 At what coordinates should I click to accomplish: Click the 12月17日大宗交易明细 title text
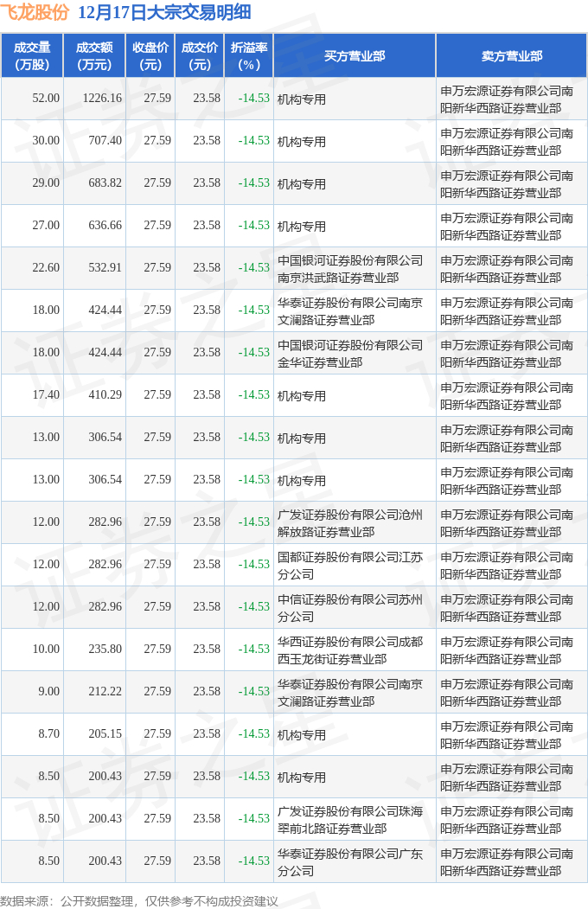pyautogui.click(x=164, y=13)
